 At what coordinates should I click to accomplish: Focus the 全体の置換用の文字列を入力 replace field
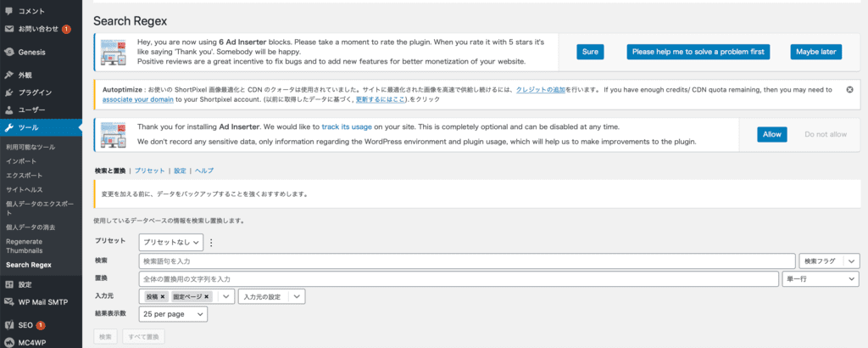click(459, 279)
